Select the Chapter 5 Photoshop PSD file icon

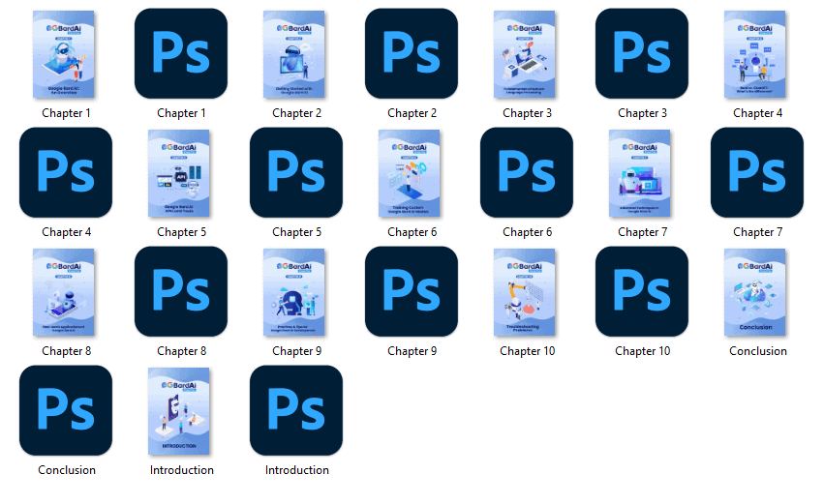(x=296, y=172)
